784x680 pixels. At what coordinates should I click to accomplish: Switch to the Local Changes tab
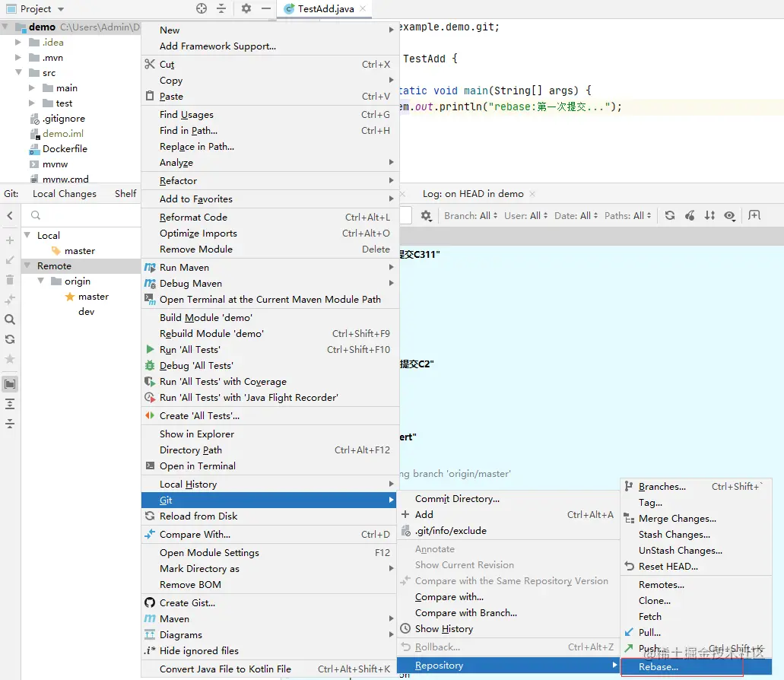coord(65,193)
